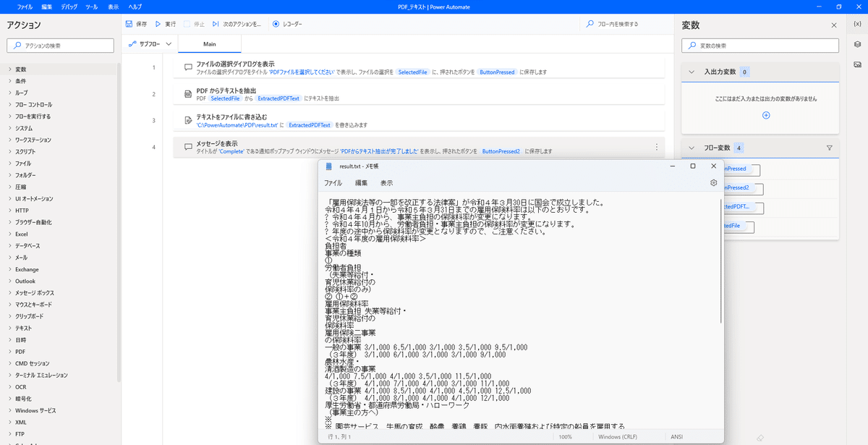Collapse the 入出力変数 section

click(x=692, y=72)
